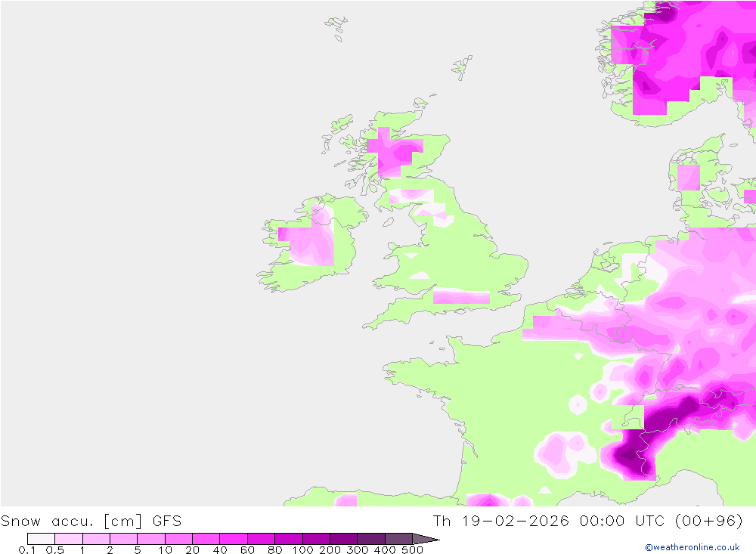Viewport: 756px width, 554px height.
Task: Click the '0.5' legend label
Action: coord(55,550)
